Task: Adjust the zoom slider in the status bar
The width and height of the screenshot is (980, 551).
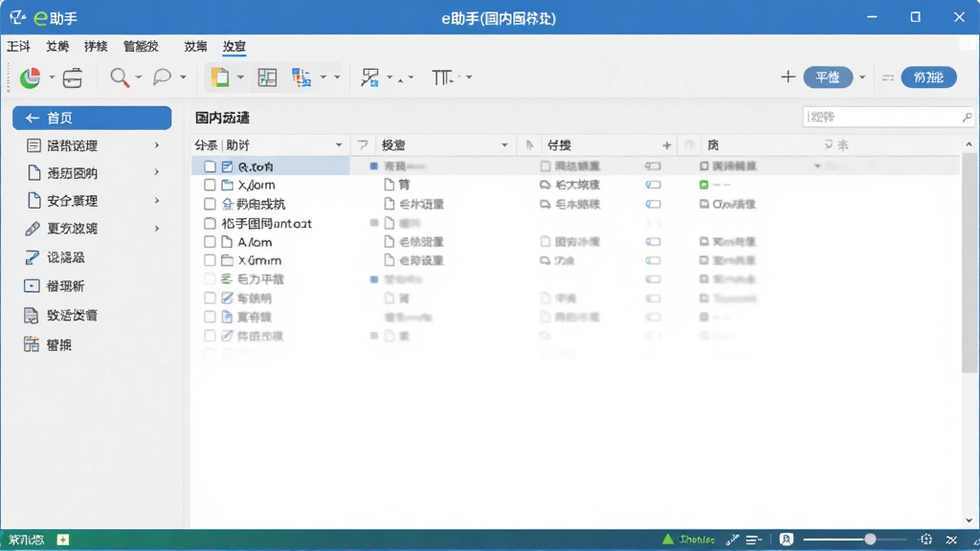Action: point(869,540)
